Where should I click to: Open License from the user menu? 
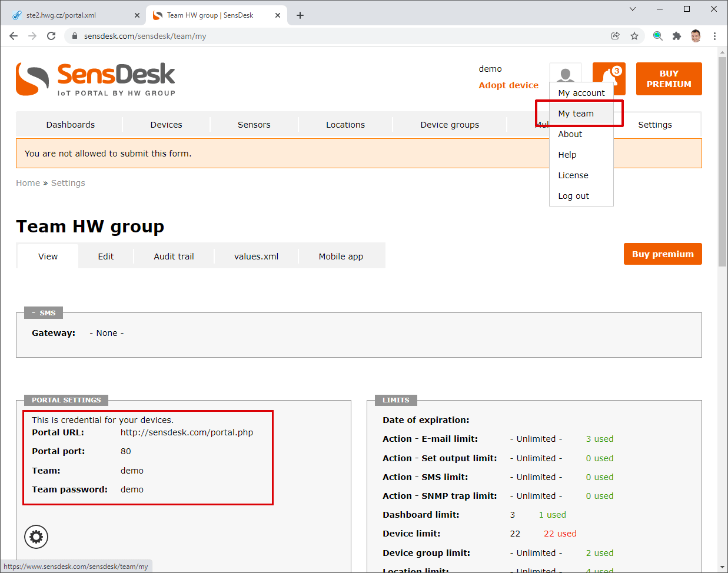pyautogui.click(x=581, y=175)
